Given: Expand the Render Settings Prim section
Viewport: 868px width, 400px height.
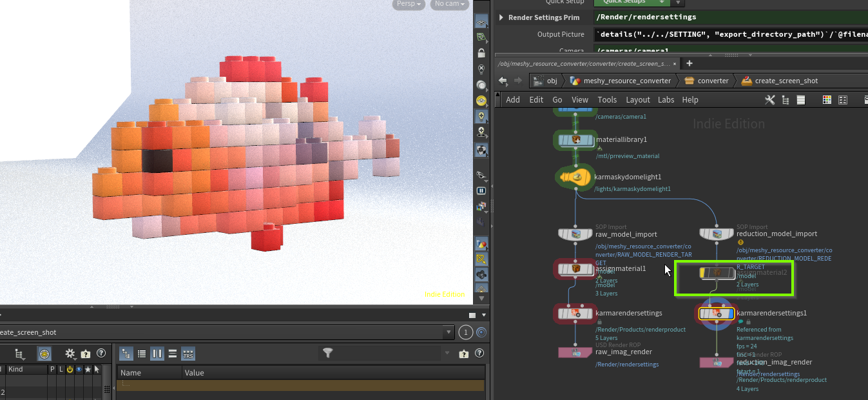Looking at the screenshot, I should pyautogui.click(x=501, y=17).
